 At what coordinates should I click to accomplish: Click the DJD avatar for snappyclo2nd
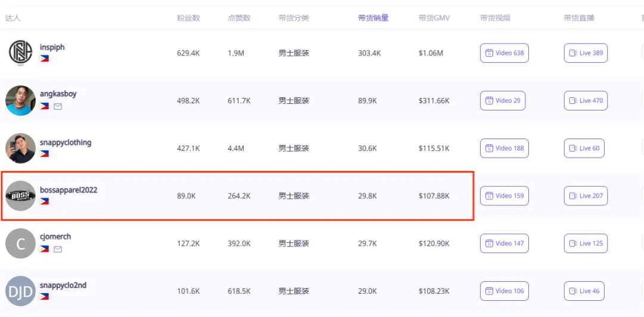click(x=20, y=291)
